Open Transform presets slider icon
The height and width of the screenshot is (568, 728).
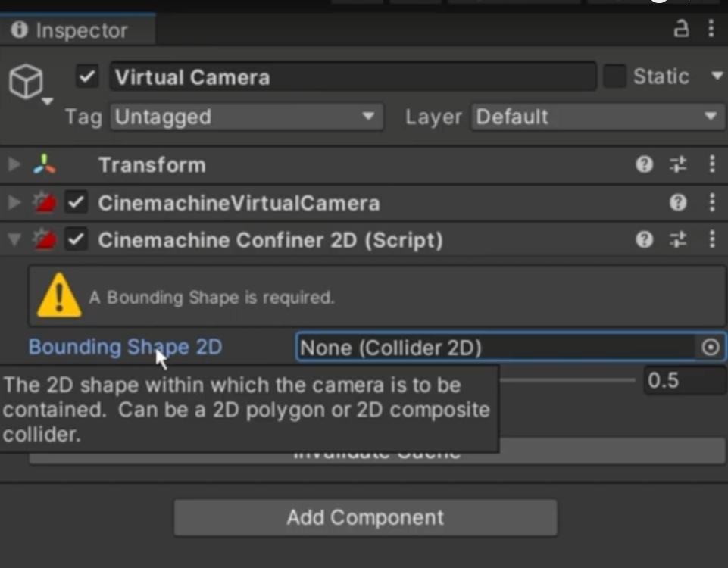[x=678, y=164]
